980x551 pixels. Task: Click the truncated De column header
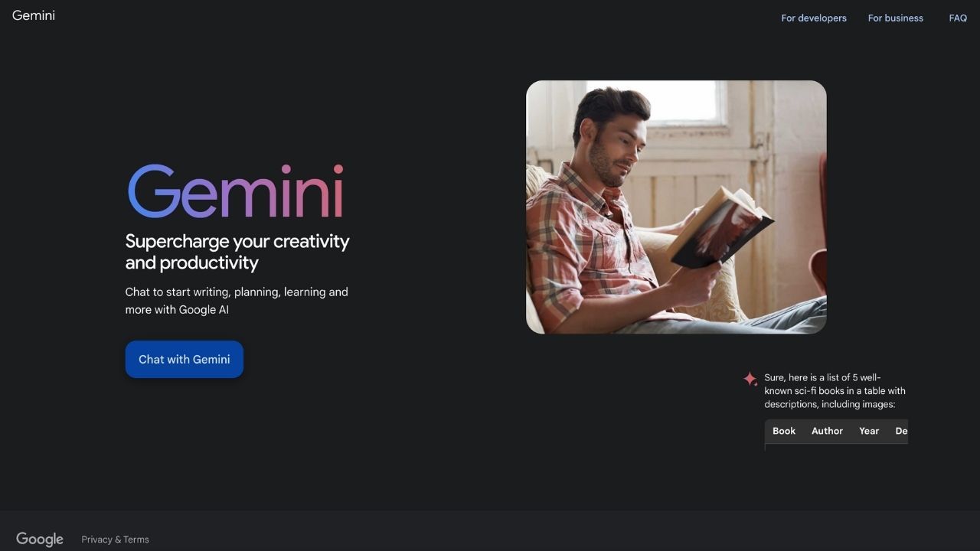[901, 431]
